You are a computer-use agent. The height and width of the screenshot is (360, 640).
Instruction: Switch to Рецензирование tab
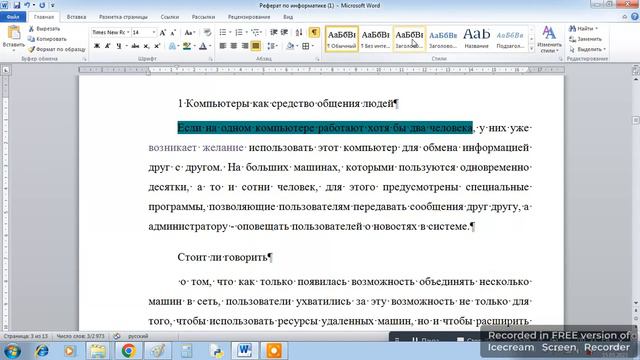(x=249, y=17)
